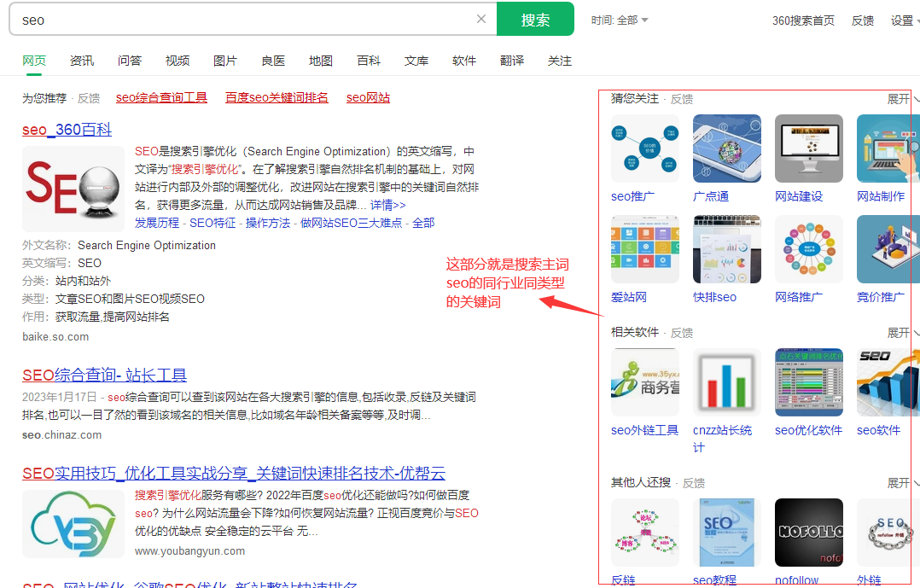Open the 反链 diagram icon
Image resolution: width=920 pixels, height=588 pixels.
coord(645,533)
